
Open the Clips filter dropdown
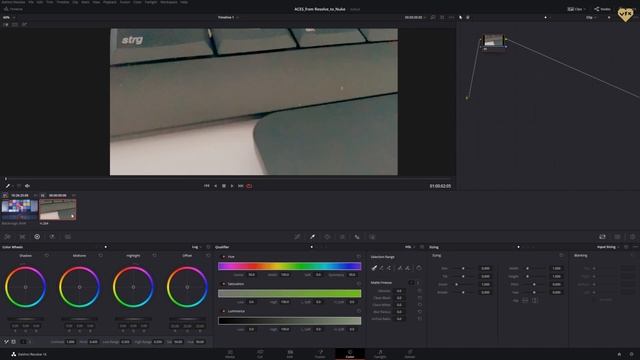coord(576,9)
